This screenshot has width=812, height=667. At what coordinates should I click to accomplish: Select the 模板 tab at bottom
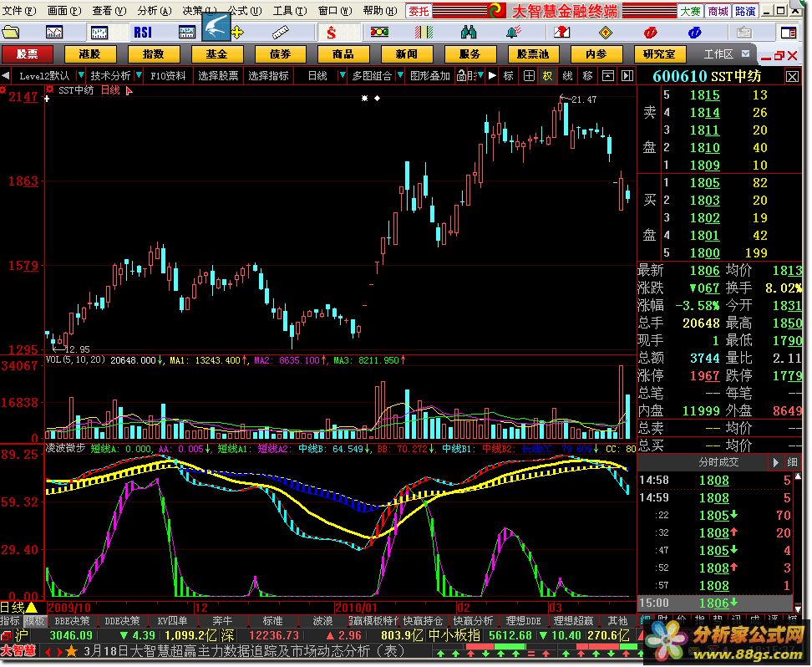(x=35, y=621)
